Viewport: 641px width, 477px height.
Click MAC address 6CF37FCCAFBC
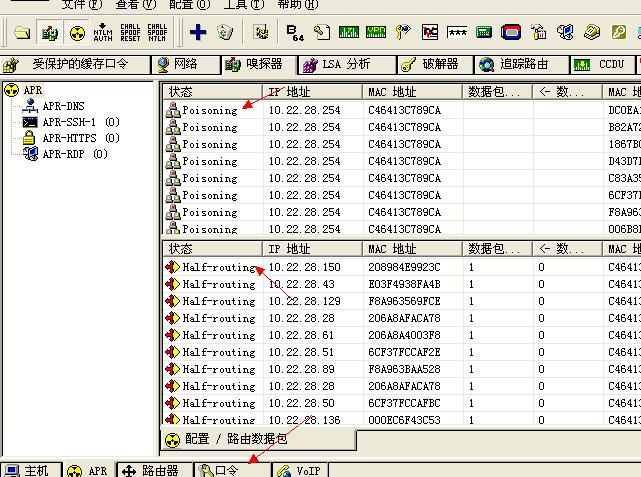(x=404, y=403)
